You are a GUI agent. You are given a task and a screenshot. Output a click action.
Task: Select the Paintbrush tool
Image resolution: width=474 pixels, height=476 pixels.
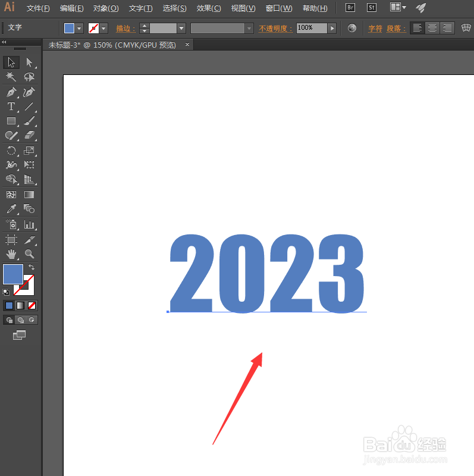pyautogui.click(x=29, y=121)
